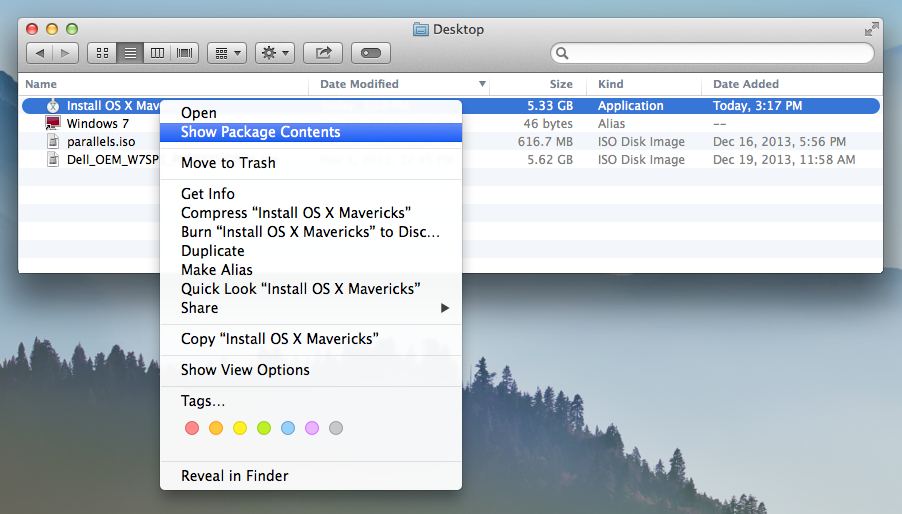Screen dimensions: 902x514
Task: Apply the yellow tag color
Action: click(240, 428)
